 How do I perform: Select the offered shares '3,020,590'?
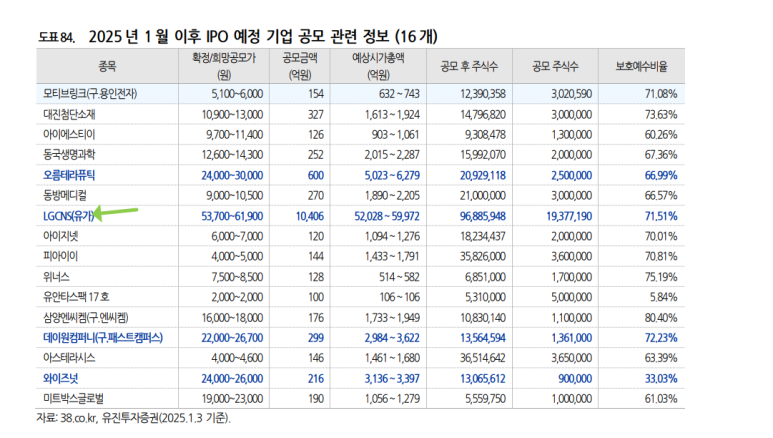[x=571, y=94]
